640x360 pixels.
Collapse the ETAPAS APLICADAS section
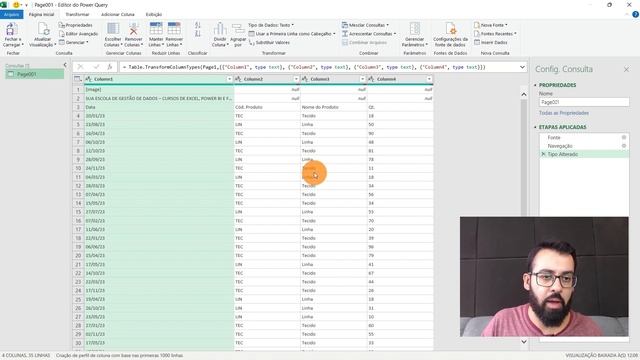pos(536,127)
